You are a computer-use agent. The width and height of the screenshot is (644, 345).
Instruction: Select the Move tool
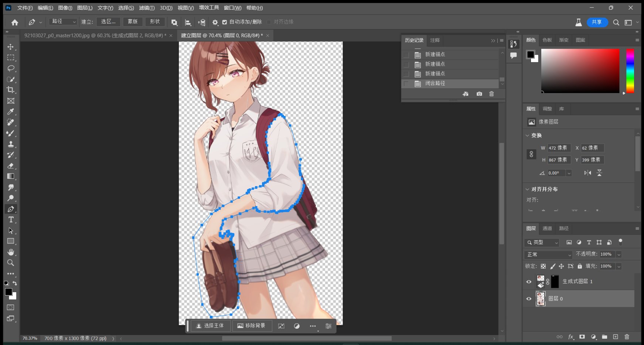tap(11, 47)
